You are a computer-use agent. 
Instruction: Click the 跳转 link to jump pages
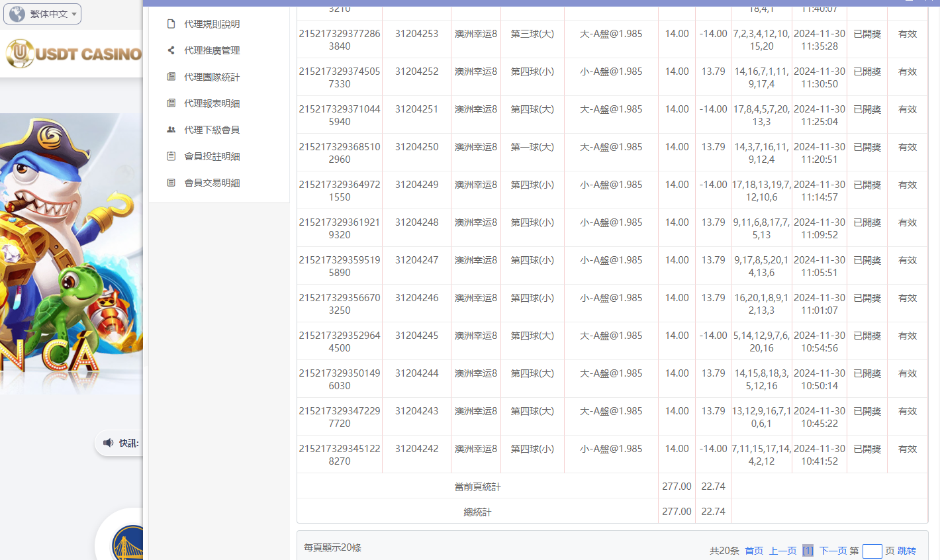[x=906, y=550]
